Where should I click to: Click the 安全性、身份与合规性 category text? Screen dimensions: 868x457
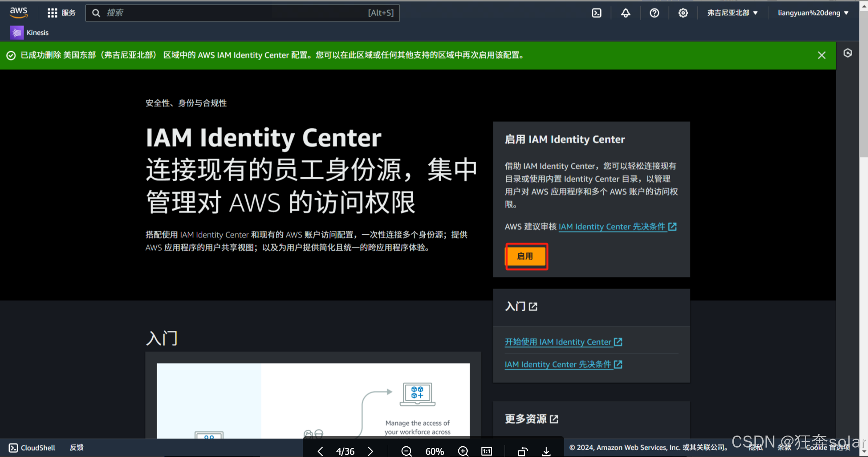point(186,103)
